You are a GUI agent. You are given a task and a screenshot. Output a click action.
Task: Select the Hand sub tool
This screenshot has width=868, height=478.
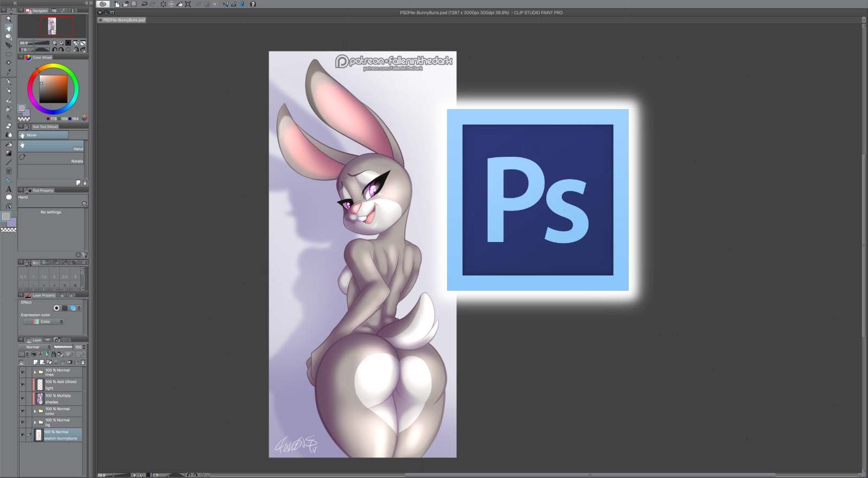click(51, 146)
